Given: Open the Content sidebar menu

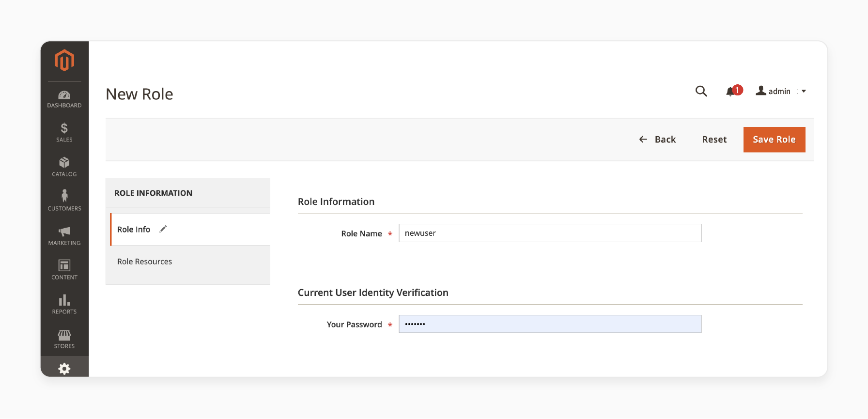Looking at the screenshot, I should click(x=64, y=270).
